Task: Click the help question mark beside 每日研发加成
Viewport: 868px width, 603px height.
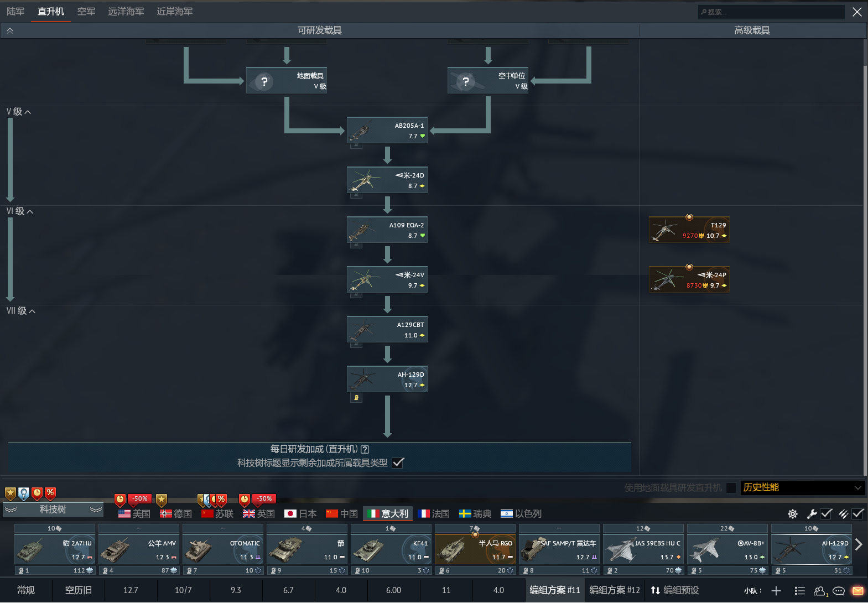Action: (x=365, y=450)
